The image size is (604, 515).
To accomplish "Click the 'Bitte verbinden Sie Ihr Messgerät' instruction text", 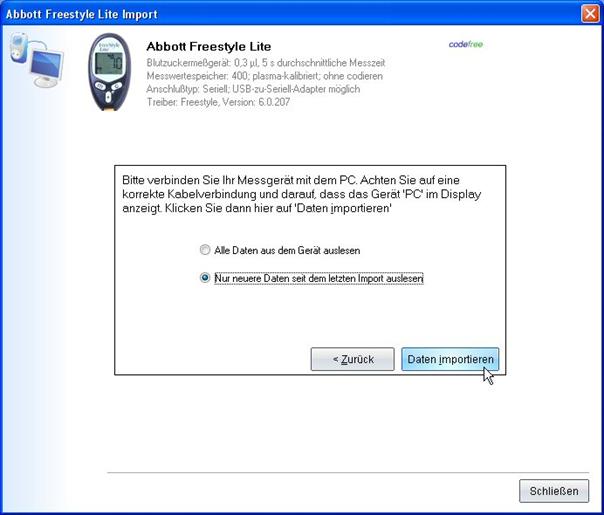I will [x=302, y=194].
